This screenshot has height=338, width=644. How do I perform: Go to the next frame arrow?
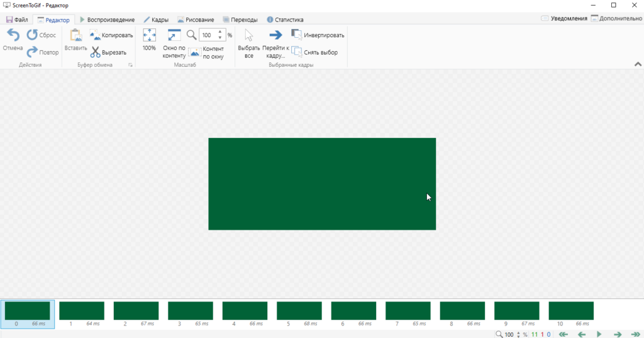click(x=618, y=334)
